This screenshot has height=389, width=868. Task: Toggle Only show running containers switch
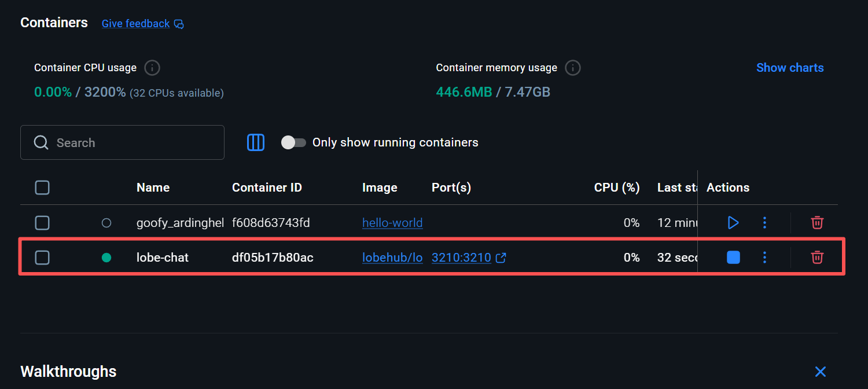[x=293, y=142]
